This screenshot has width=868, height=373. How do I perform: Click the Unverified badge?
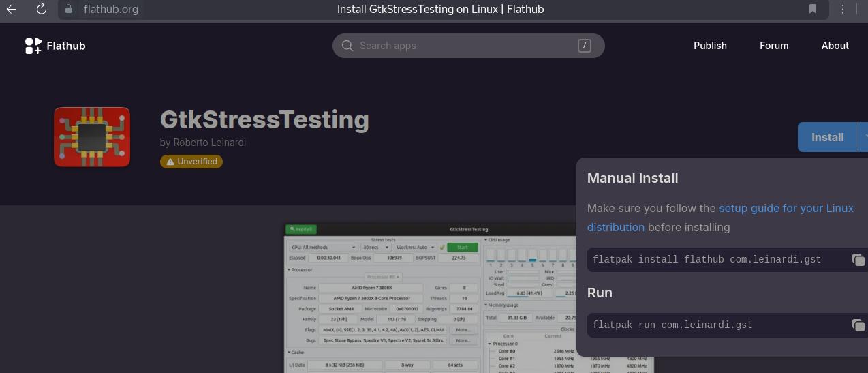pos(191,162)
